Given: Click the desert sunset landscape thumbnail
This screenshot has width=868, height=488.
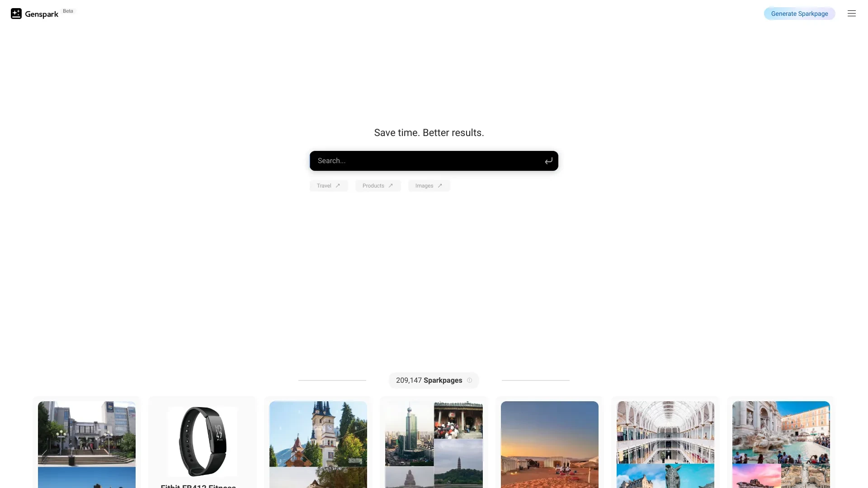Looking at the screenshot, I should (x=550, y=444).
